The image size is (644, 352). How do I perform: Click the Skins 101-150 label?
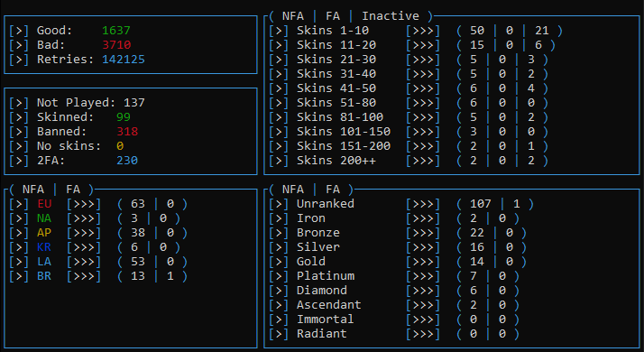click(344, 132)
